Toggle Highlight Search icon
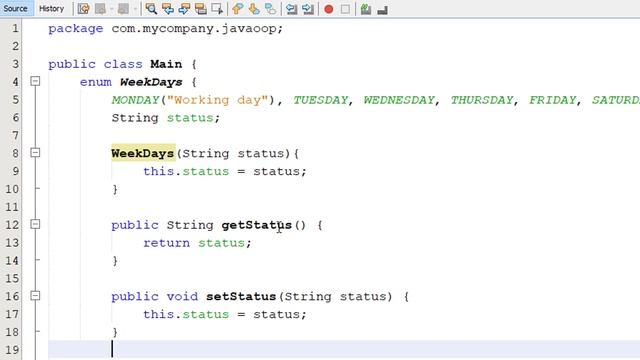The image size is (640, 360). pyautogui.click(x=200, y=9)
